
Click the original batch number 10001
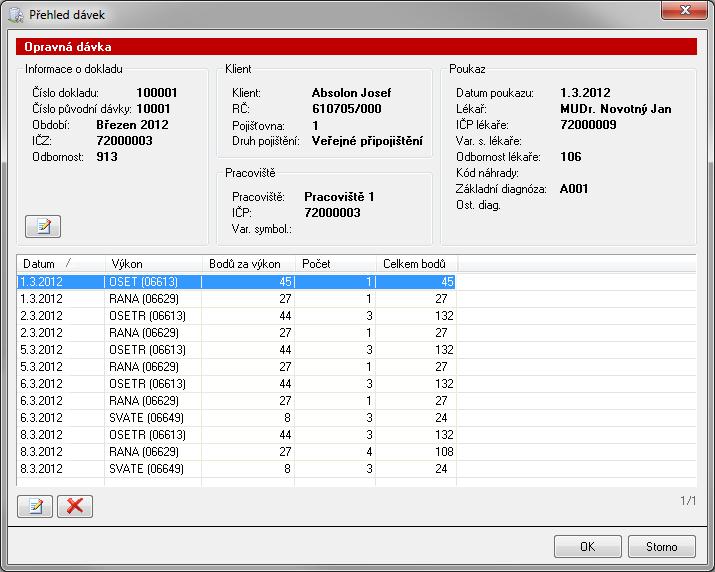pyautogui.click(x=153, y=109)
